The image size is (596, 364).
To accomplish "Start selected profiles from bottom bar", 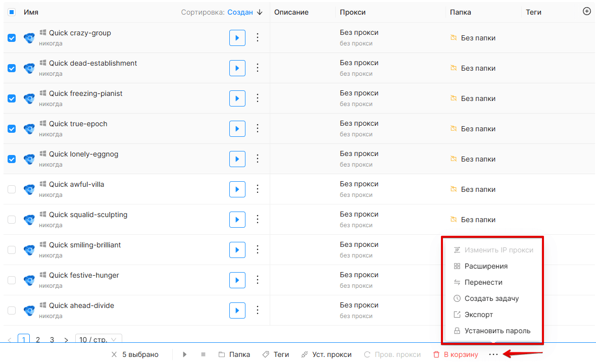I will 185,354.
